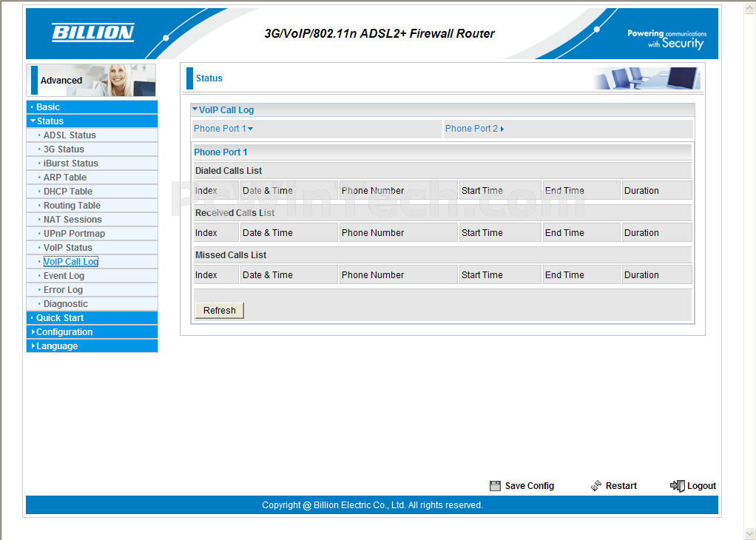Open VoIP Status page
The height and width of the screenshot is (540, 756).
(68, 247)
